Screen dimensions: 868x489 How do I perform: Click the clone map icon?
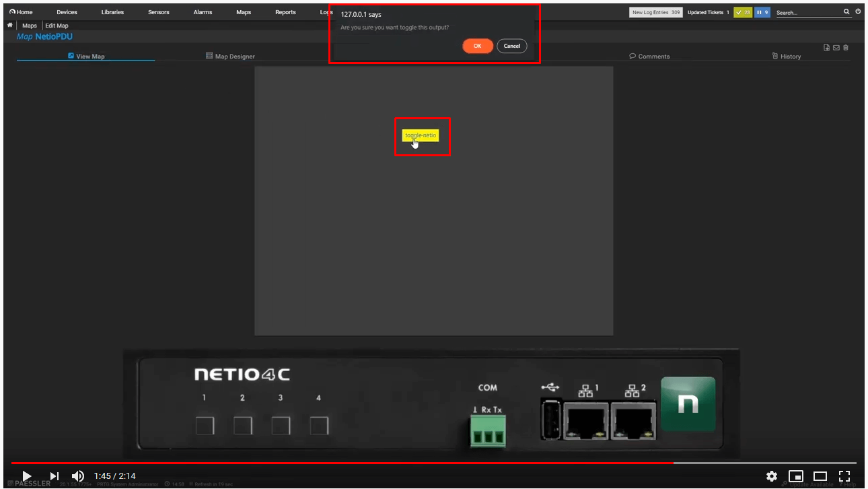click(x=827, y=47)
